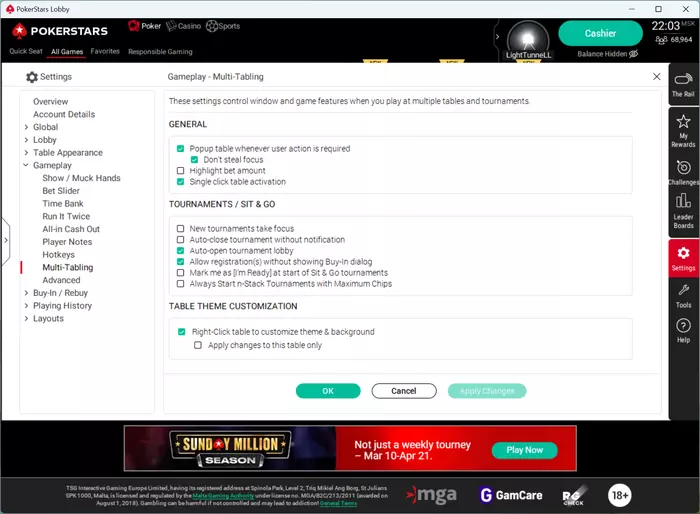Open Time Bank settings
Image resolution: width=700 pixels, height=514 pixels.
point(63,204)
